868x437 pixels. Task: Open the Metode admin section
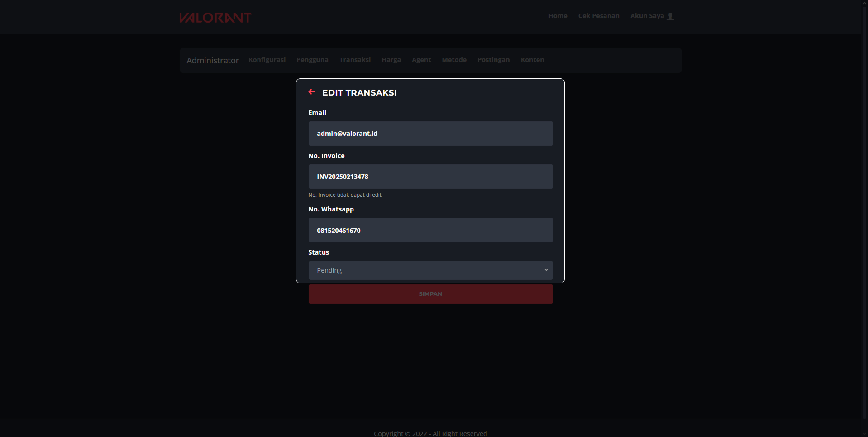click(454, 60)
